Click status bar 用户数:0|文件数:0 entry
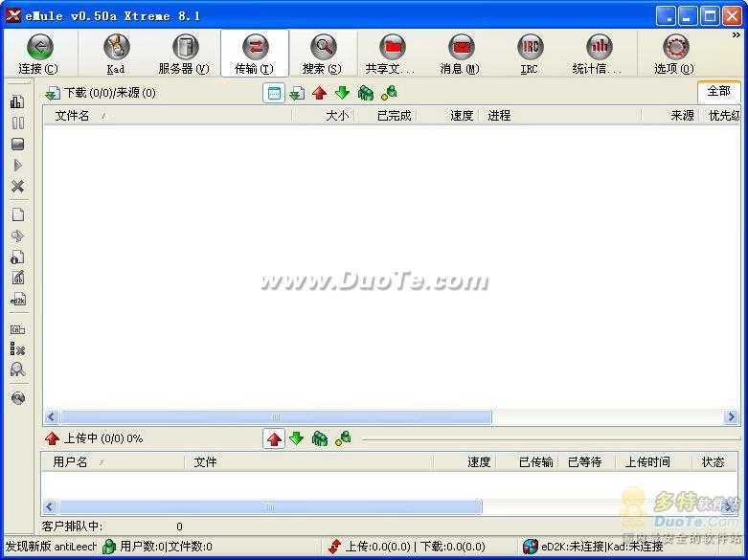Image resolution: width=748 pixels, height=560 pixels. pos(157,547)
